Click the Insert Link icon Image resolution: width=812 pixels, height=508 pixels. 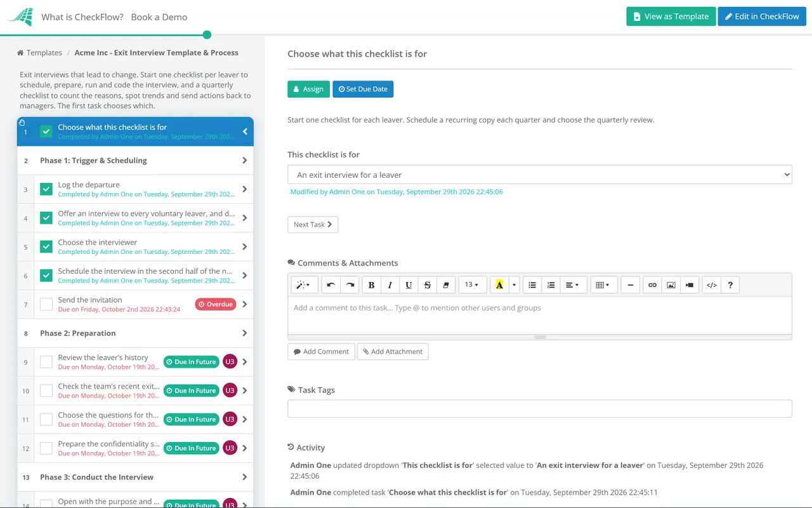pos(652,285)
